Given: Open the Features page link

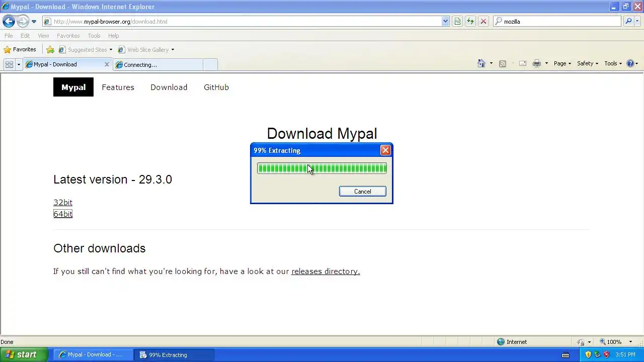Looking at the screenshot, I should click(x=118, y=87).
